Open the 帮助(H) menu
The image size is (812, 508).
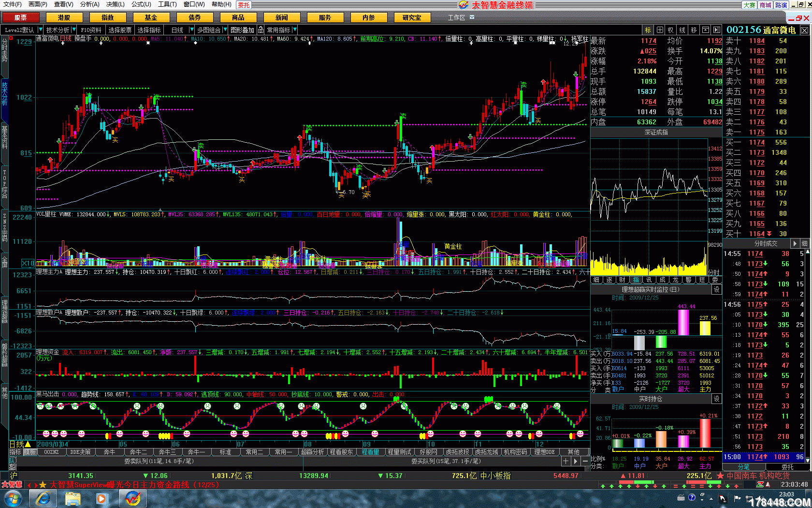click(222, 4)
